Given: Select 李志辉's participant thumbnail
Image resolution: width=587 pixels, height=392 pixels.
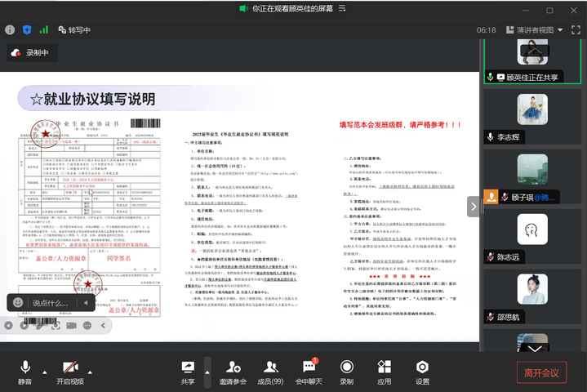Looking at the screenshot, I should point(534,116).
